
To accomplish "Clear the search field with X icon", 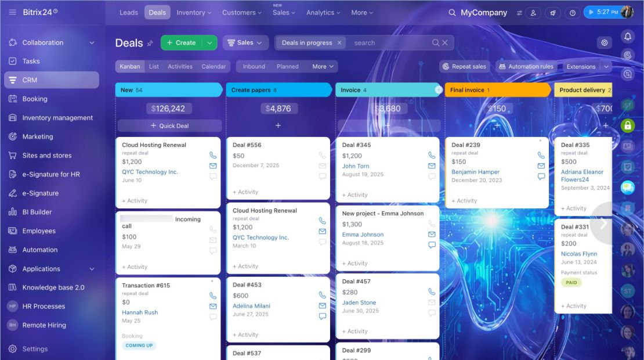I will 445,43.
